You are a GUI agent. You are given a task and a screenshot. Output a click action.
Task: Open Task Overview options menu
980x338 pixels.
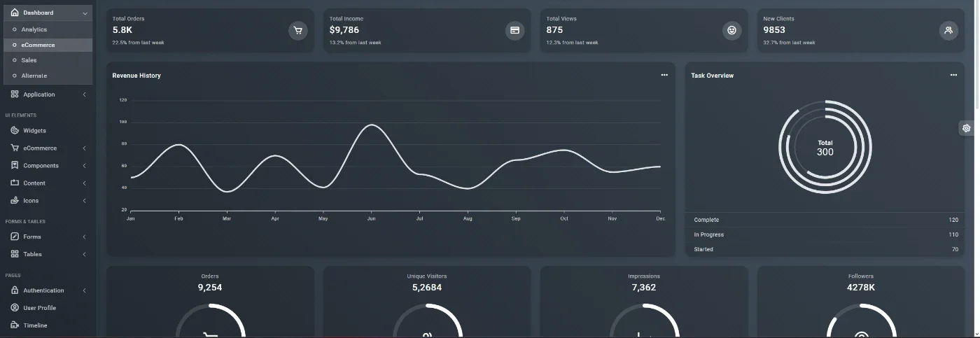pyautogui.click(x=953, y=75)
